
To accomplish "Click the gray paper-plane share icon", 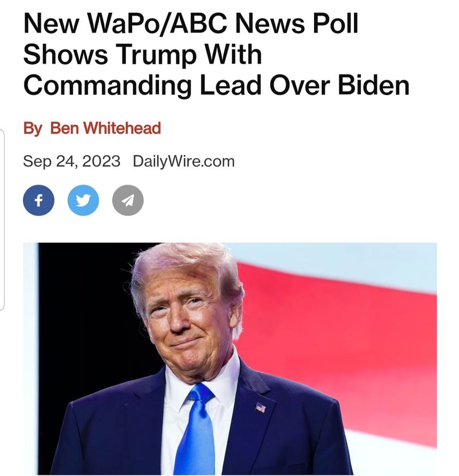I will click(x=128, y=200).
